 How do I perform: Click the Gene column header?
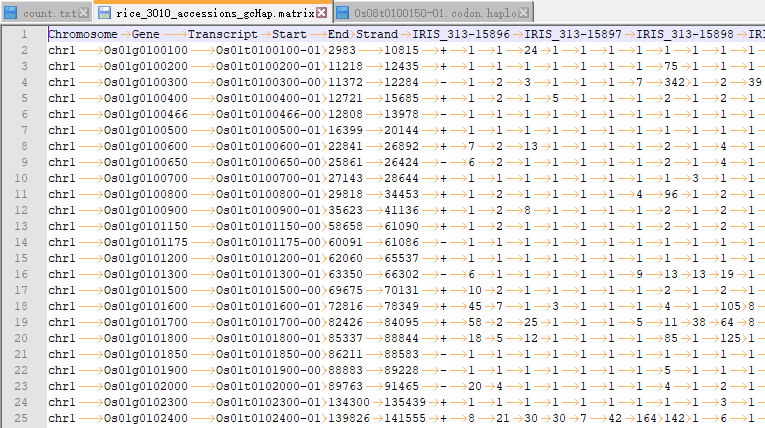tap(145, 34)
